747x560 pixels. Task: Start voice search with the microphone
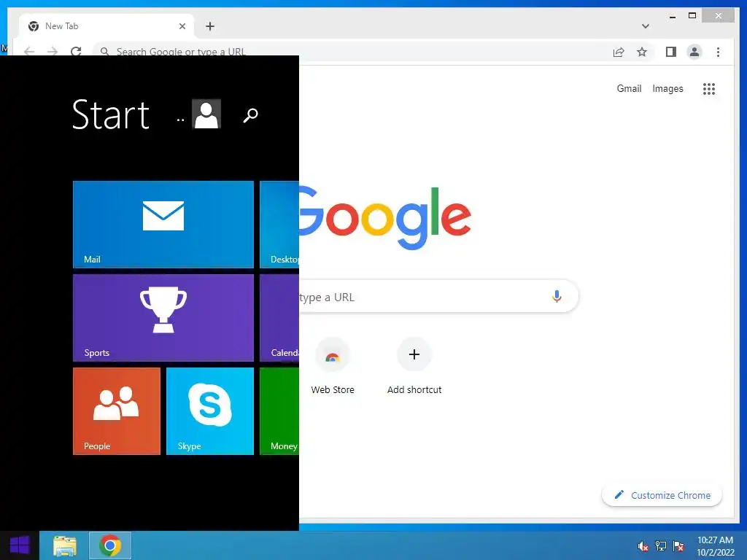(x=557, y=296)
